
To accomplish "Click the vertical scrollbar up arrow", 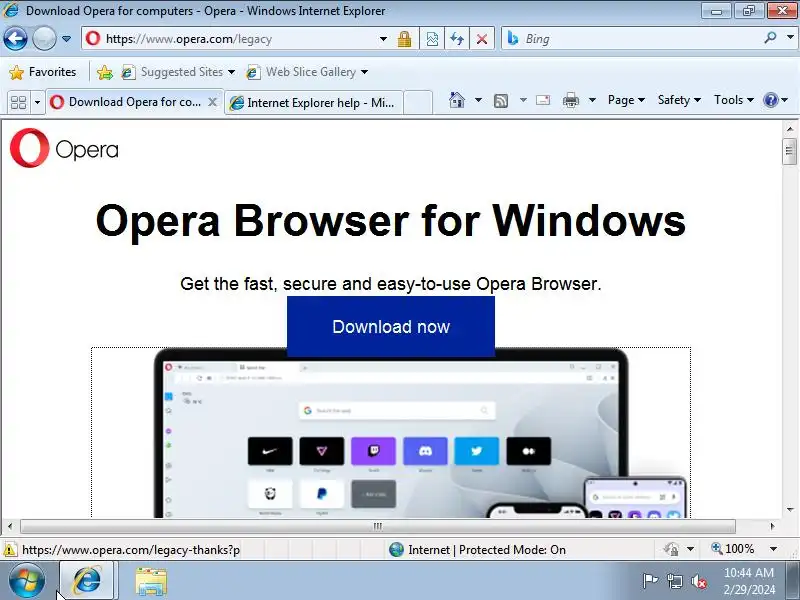I will (790, 129).
